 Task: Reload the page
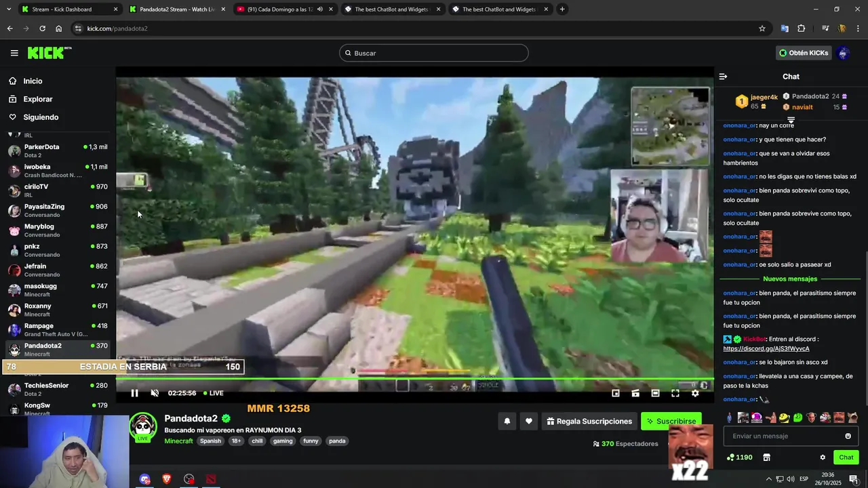(42, 28)
